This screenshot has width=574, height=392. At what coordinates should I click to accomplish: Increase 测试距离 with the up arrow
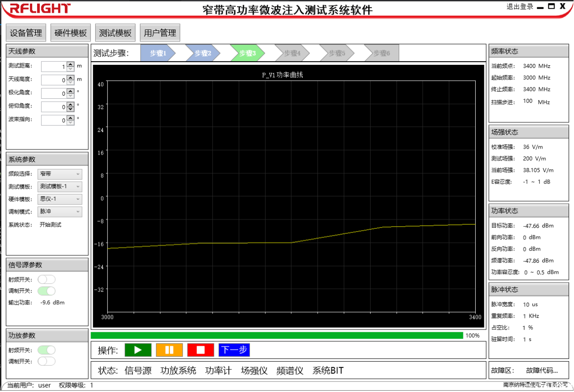(x=70, y=64)
